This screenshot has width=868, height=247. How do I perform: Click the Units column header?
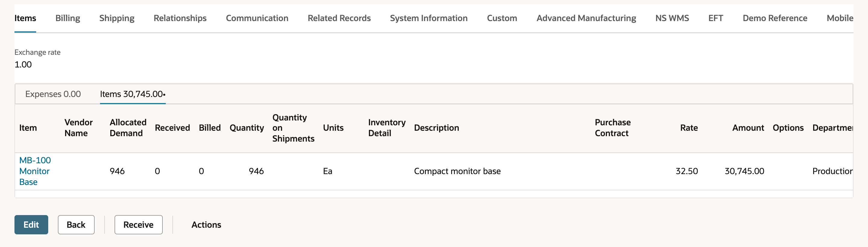click(x=333, y=128)
